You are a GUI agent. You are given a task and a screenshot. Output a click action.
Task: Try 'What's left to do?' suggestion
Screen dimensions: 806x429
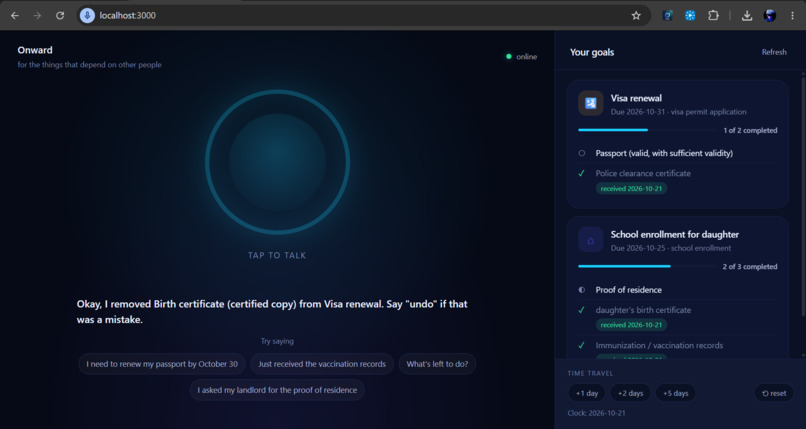tap(437, 364)
